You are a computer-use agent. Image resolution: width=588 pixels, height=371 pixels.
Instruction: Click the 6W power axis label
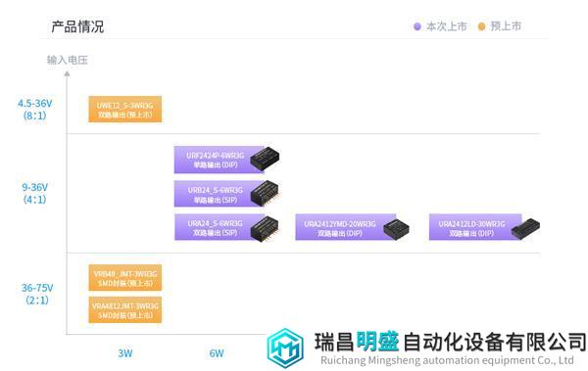(217, 353)
